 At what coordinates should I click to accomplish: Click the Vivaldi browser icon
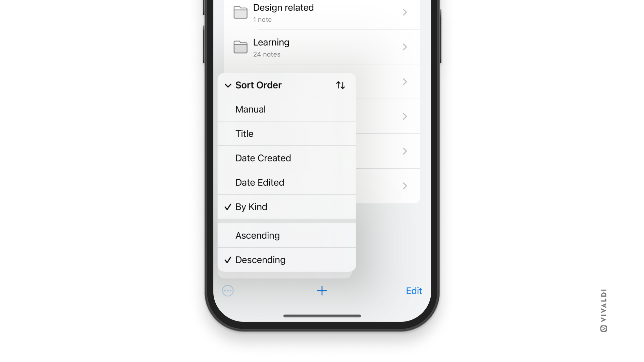(x=603, y=328)
